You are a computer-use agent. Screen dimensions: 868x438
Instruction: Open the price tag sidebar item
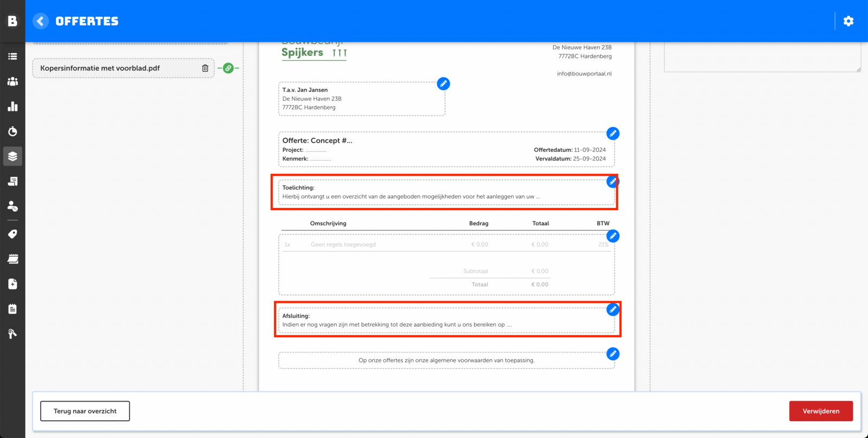point(12,234)
